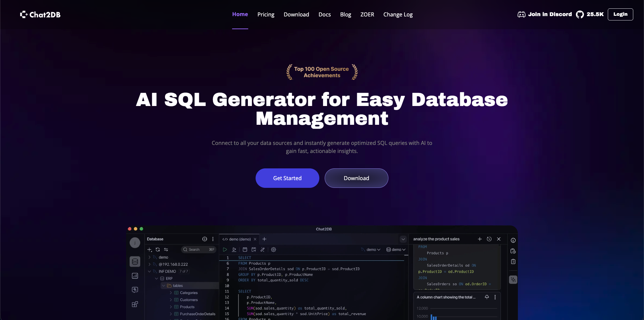Open the Chat2DB logo homepage link
The width and height of the screenshot is (644, 320).
point(40,14)
